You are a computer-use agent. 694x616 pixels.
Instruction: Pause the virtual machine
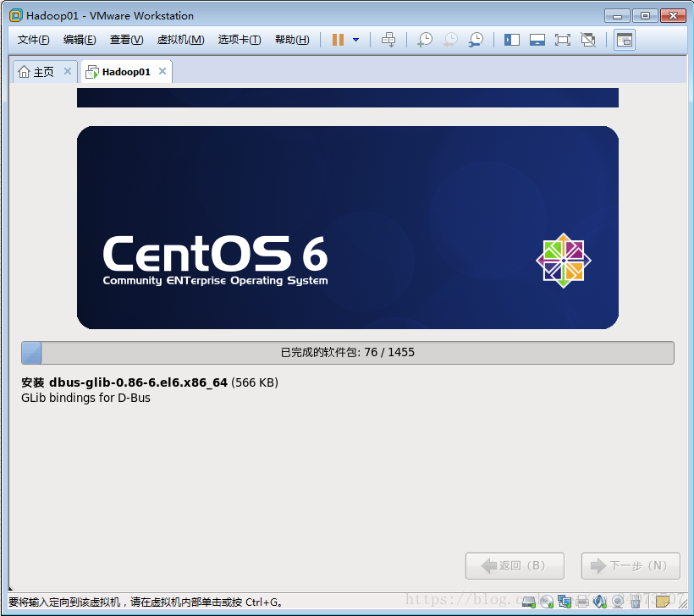coord(339,40)
